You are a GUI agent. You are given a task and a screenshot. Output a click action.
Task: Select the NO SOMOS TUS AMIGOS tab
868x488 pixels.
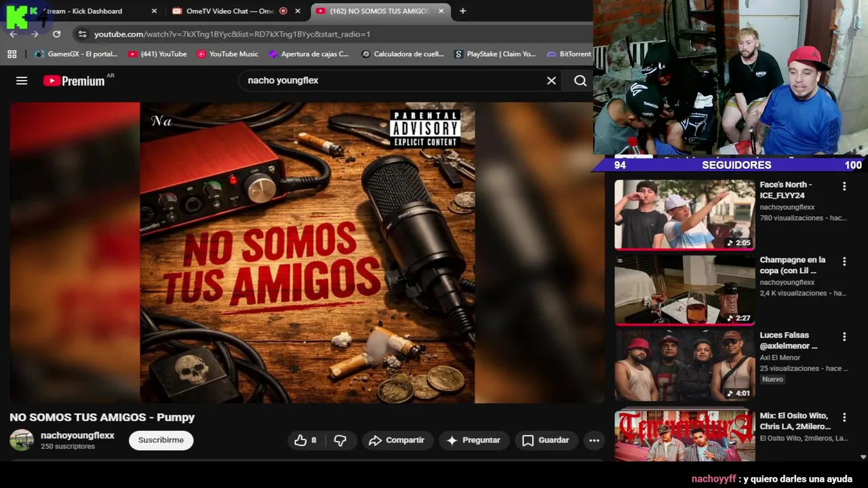[x=380, y=11]
